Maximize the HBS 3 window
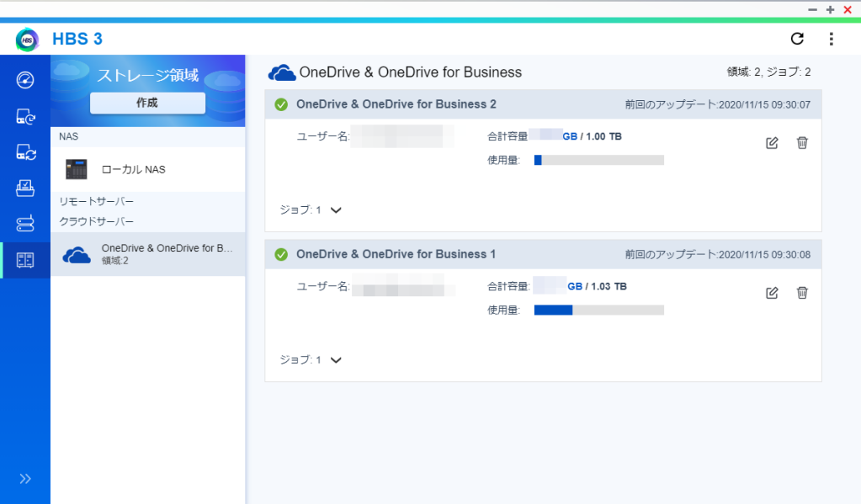Screen dimensions: 861x504 point(830,10)
